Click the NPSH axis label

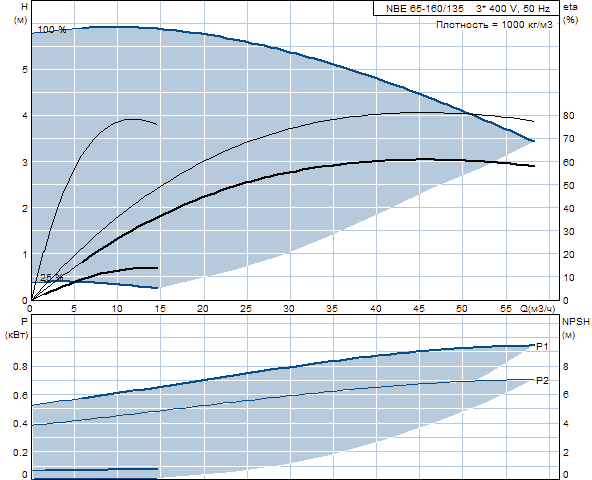coord(576,322)
